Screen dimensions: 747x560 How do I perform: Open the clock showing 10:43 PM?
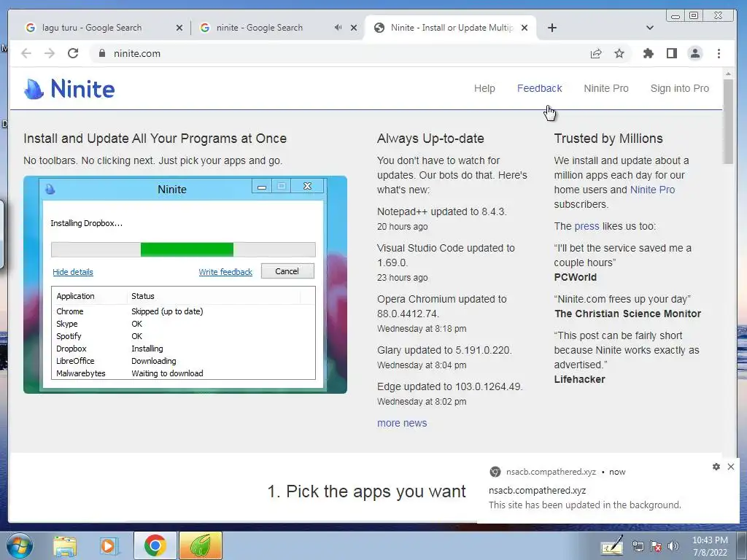(710, 546)
